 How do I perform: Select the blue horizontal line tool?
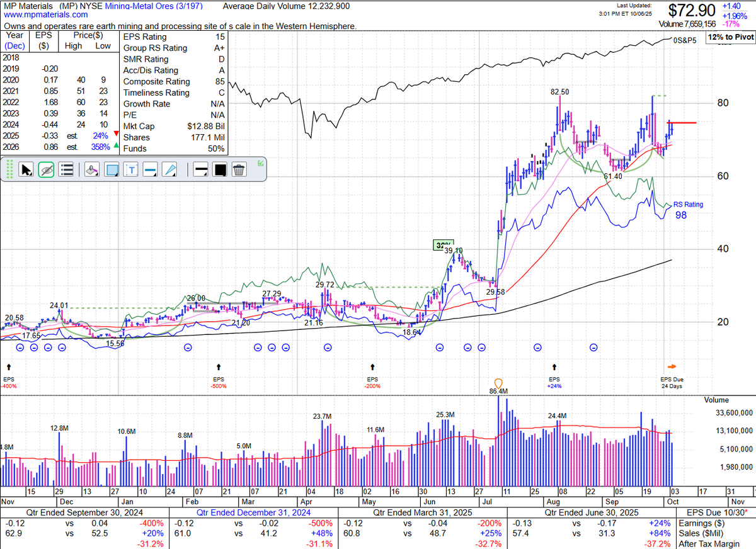pyautogui.click(x=150, y=169)
